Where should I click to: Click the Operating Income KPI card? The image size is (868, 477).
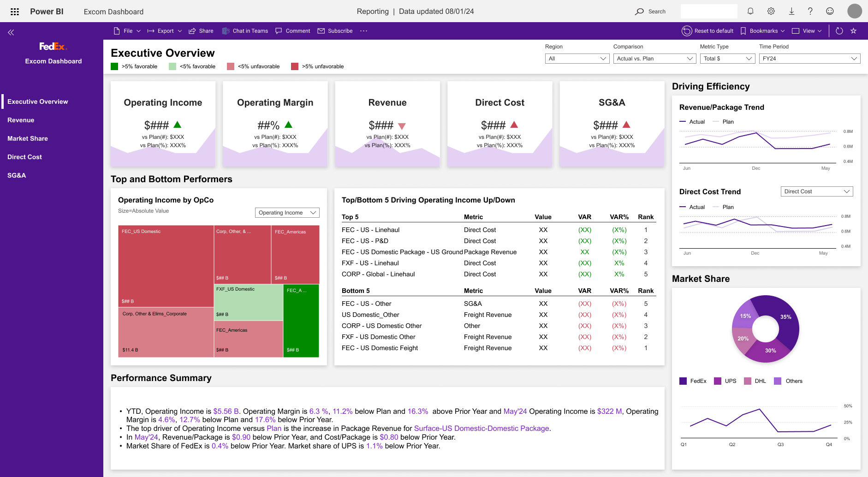point(163,124)
